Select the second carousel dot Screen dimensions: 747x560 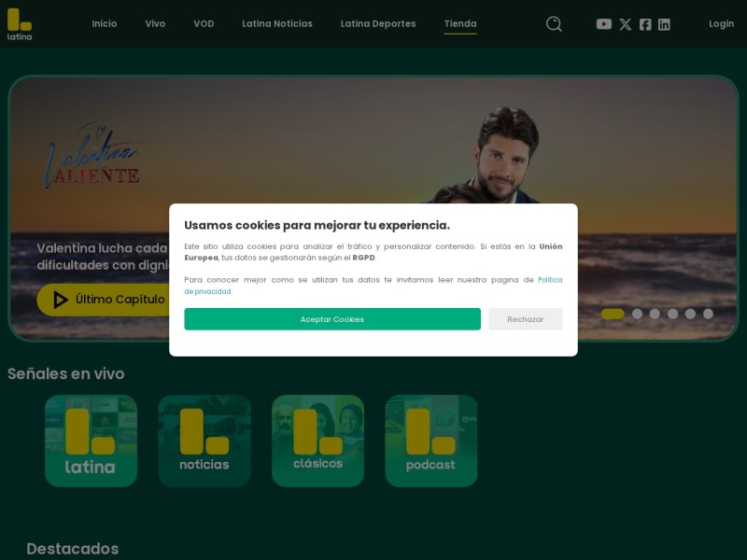[x=637, y=314]
